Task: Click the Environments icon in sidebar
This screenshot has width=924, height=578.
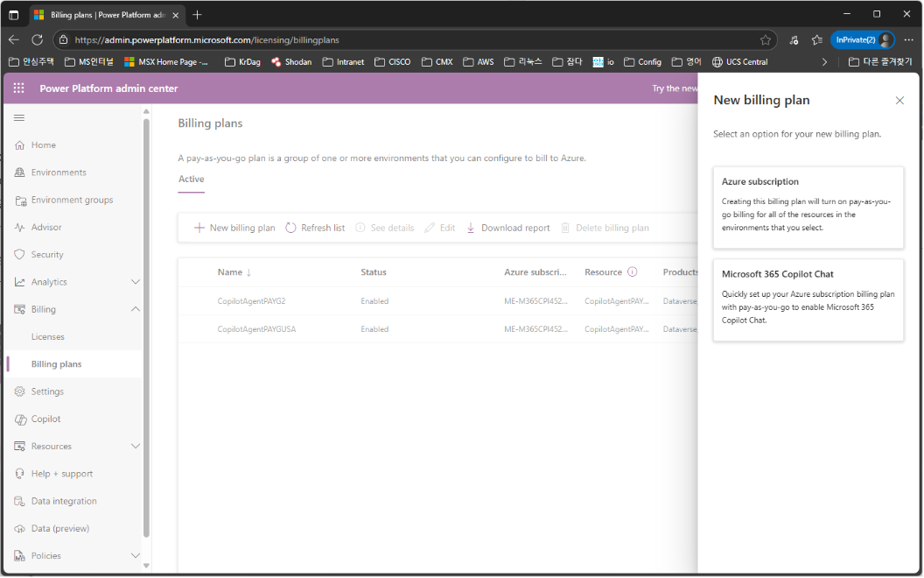Action: [19, 173]
